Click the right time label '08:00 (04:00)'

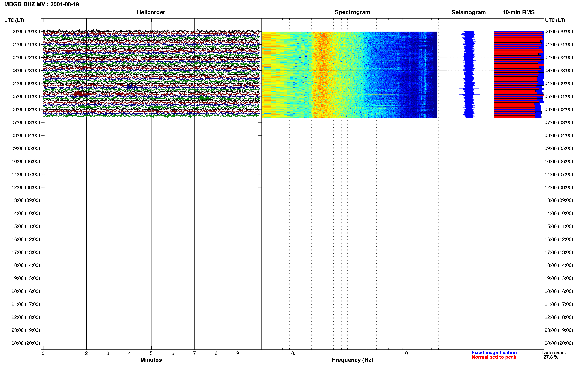tap(559, 136)
